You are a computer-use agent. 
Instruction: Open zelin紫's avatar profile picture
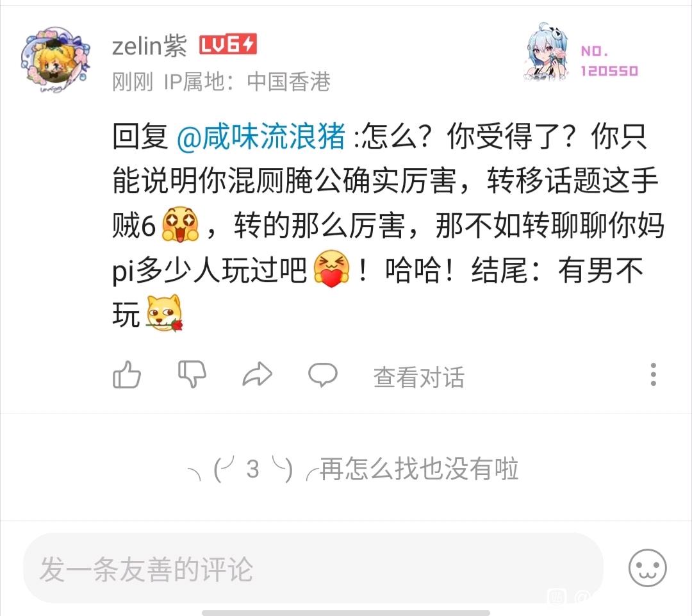[x=54, y=59]
